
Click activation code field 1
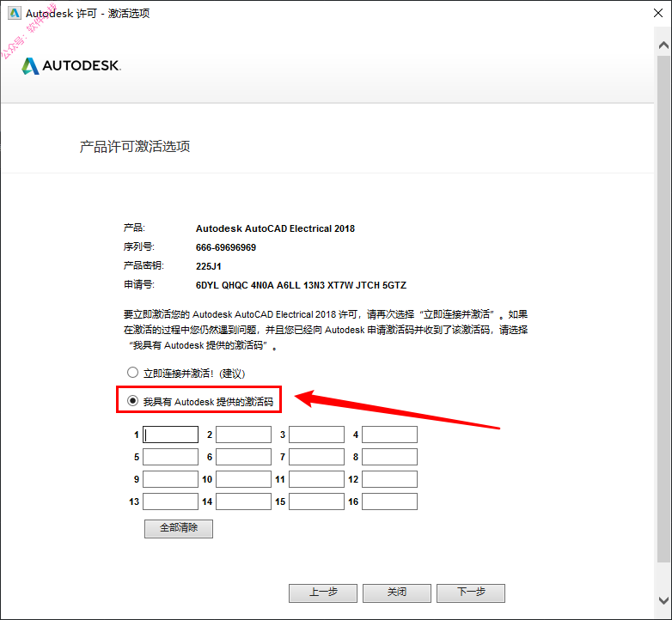170,435
